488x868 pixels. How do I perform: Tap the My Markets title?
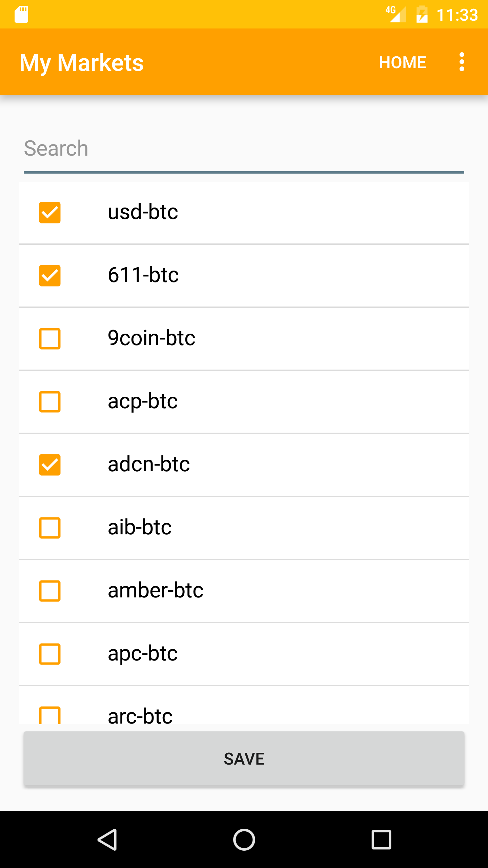click(x=82, y=63)
